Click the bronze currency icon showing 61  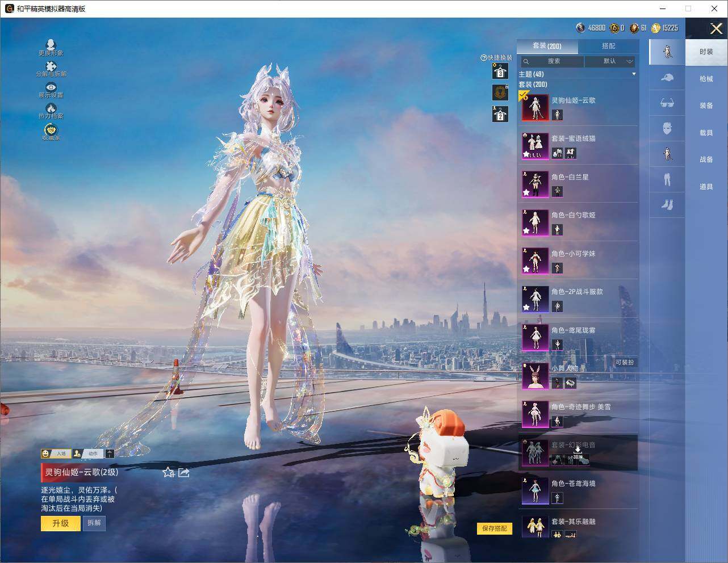coord(634,28)
